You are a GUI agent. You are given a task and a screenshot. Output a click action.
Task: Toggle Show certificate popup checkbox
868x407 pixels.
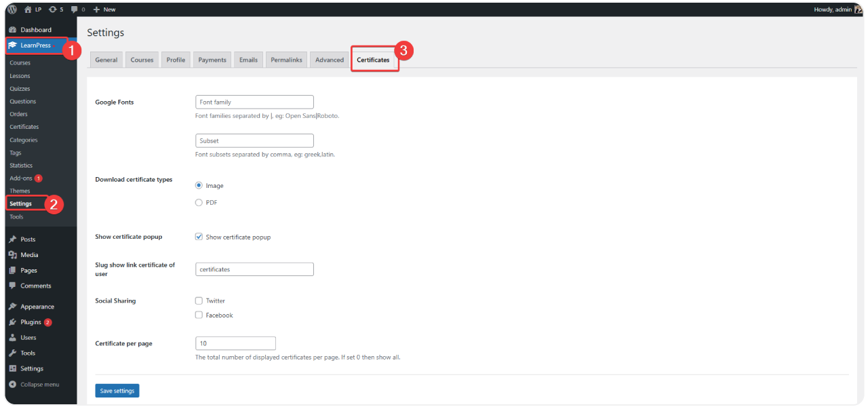(x=199, y=237)
